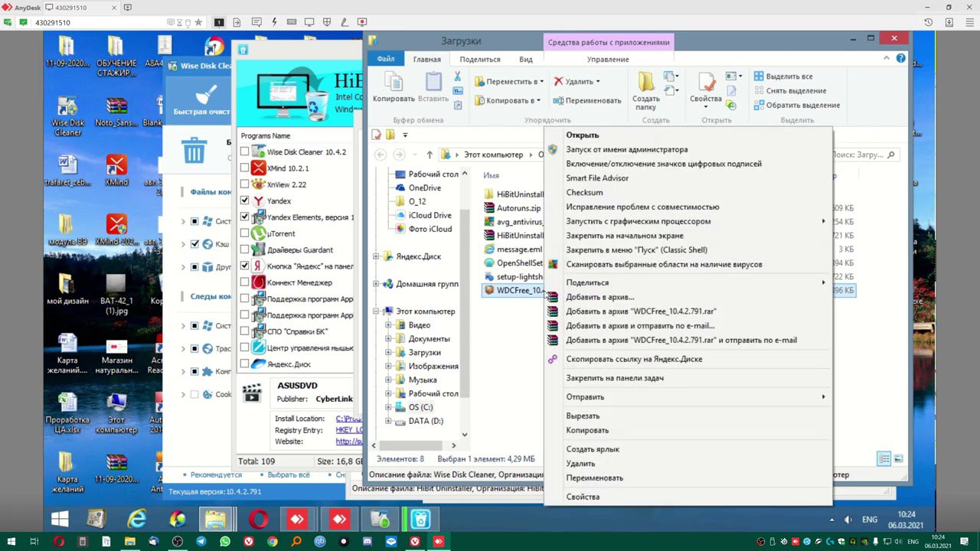Choose Добавить в архив... entry
The image size is (980, 551).
coord(599,297)
